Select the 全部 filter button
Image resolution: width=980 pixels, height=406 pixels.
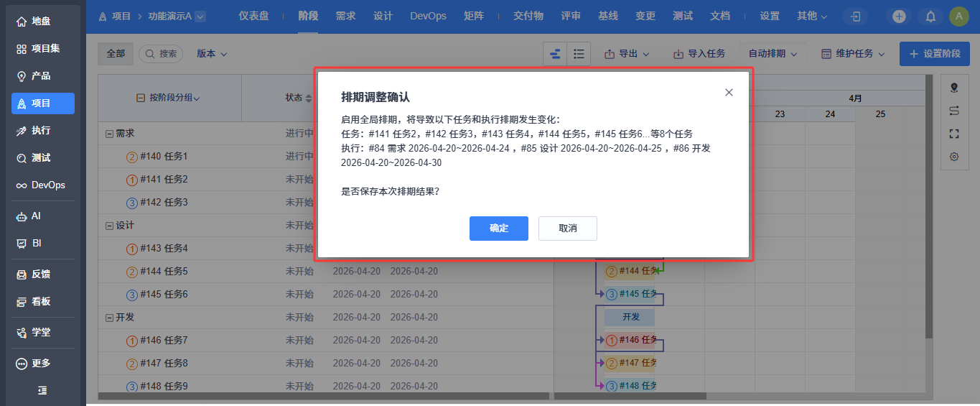[116, 54]
